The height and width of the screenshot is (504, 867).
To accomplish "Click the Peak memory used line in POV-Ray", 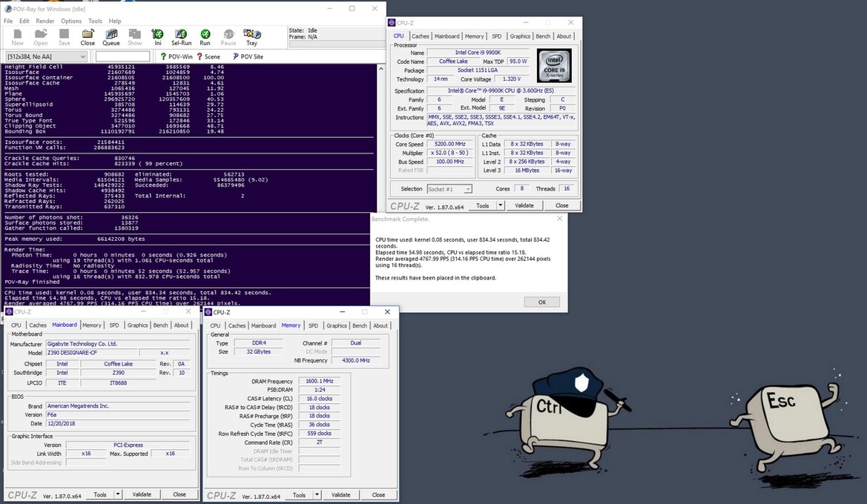I will click(x=75, y=239).
